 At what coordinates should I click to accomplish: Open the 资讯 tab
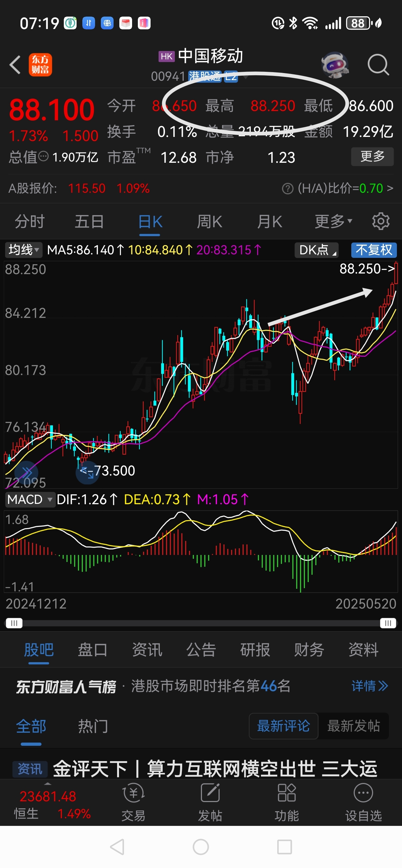pyautogui.click(x=147, y=650)
